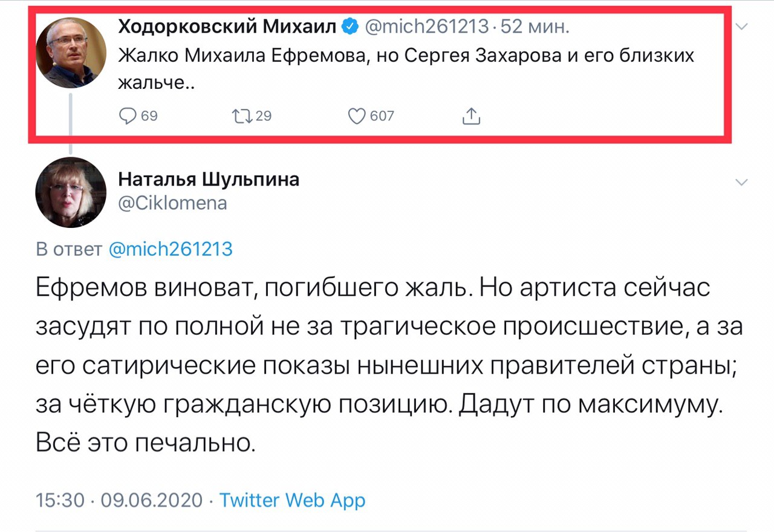Click the blue verified badge

(x=351, y=27)
